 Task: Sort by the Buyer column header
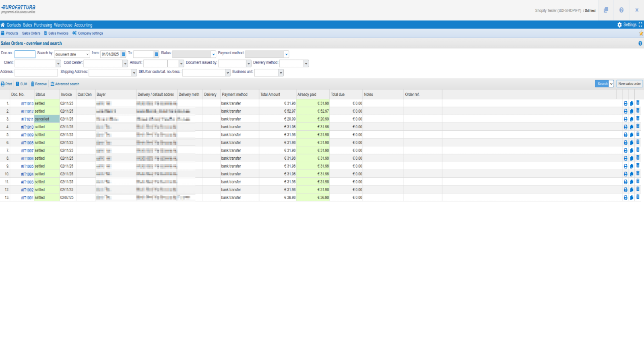point(116,95)
